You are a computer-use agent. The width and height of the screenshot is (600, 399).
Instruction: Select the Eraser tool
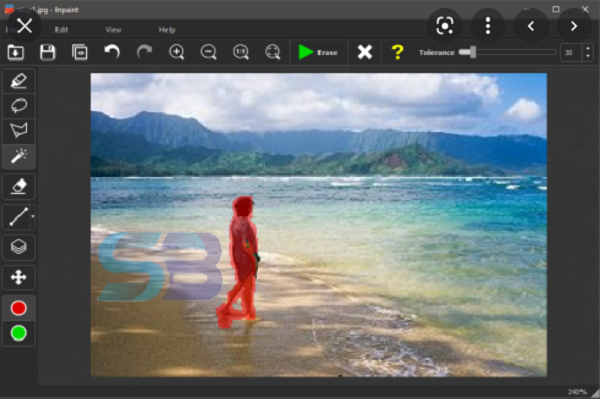pyautogui.click(x=19, y=187)
